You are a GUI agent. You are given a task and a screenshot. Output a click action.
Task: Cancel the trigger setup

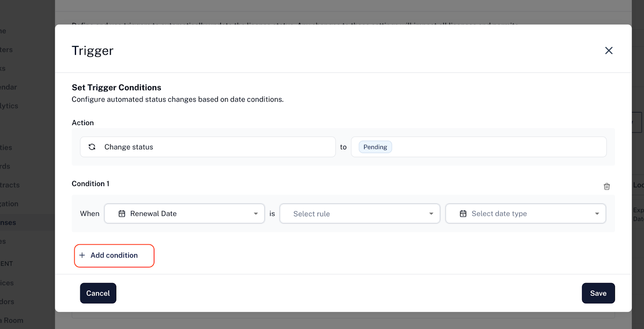pos(98,293)
